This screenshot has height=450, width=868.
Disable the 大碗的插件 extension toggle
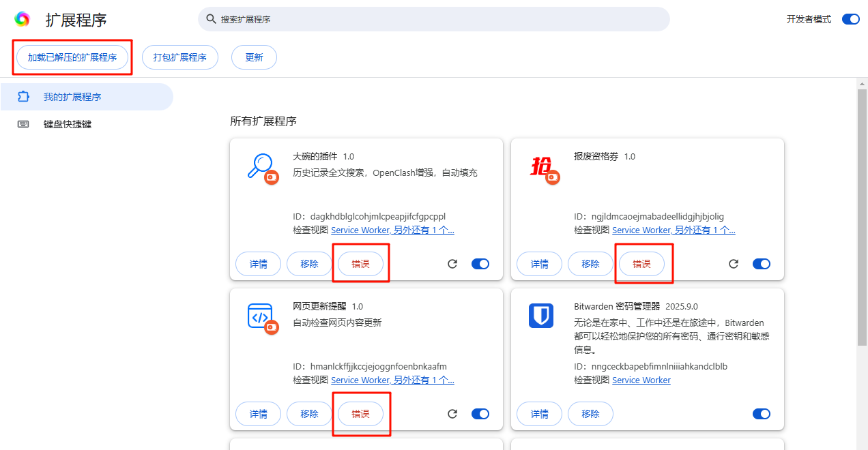480,264
